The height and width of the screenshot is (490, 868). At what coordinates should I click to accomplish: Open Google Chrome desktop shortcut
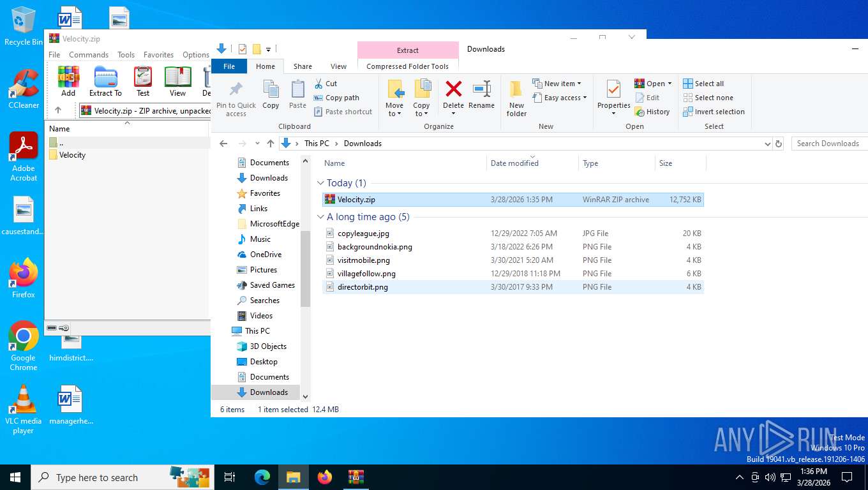[x=24, y=345]
